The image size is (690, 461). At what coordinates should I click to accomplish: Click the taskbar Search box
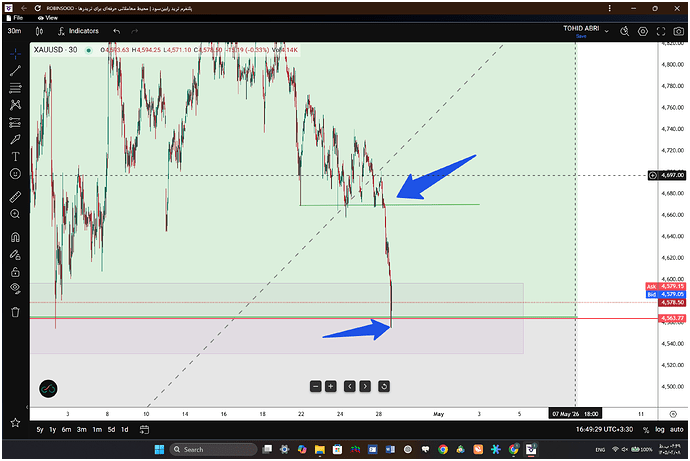(x=213, y=450)
